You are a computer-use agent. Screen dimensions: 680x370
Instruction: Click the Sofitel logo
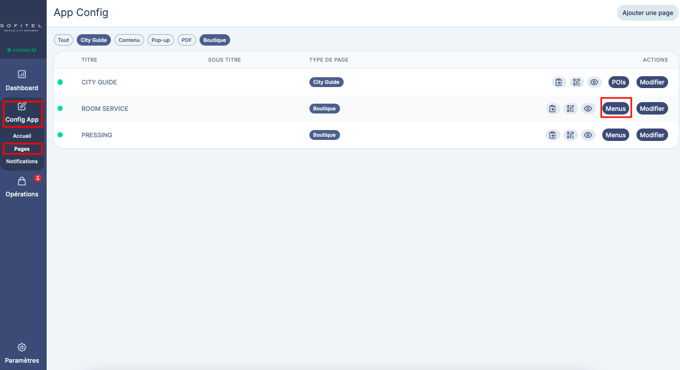(22, 27)
